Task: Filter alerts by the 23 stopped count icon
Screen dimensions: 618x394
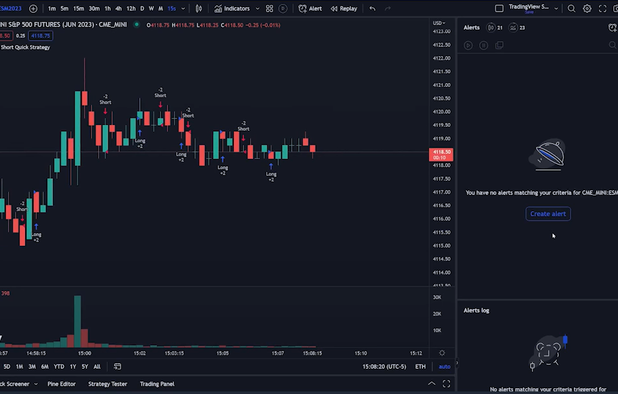Action: coord(517,28)
